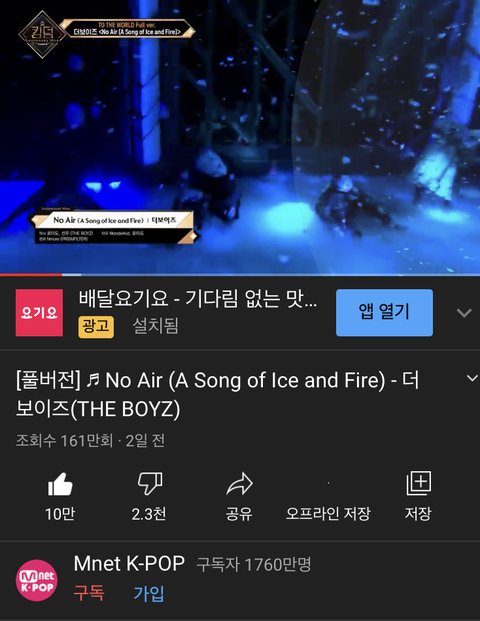480x621 pixels.
Task: Open the 배달요기요 ad title
Action: pos(198,298)
